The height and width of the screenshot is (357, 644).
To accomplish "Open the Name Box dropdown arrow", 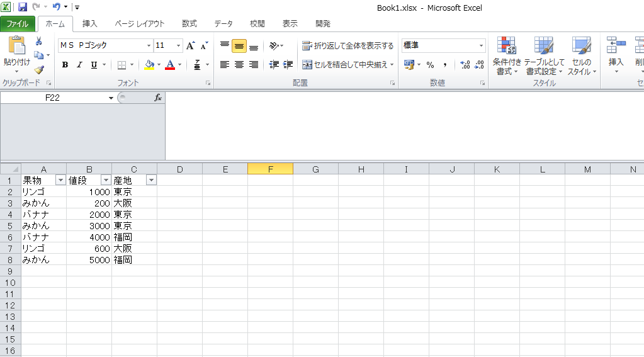I will pyautogui.click(x=111, y=98).
